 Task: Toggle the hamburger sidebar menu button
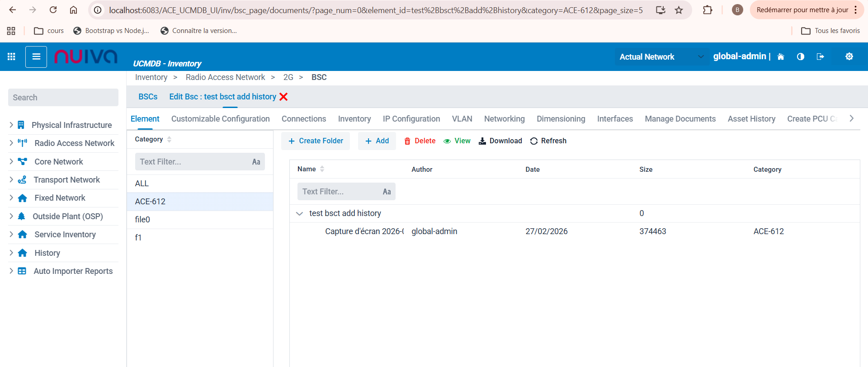(x=36, y=56)
